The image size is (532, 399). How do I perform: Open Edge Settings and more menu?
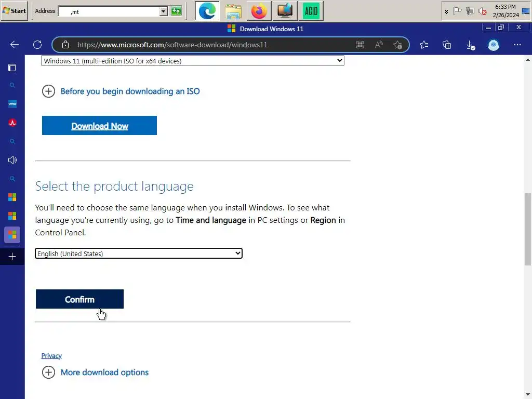coord(517,45)
